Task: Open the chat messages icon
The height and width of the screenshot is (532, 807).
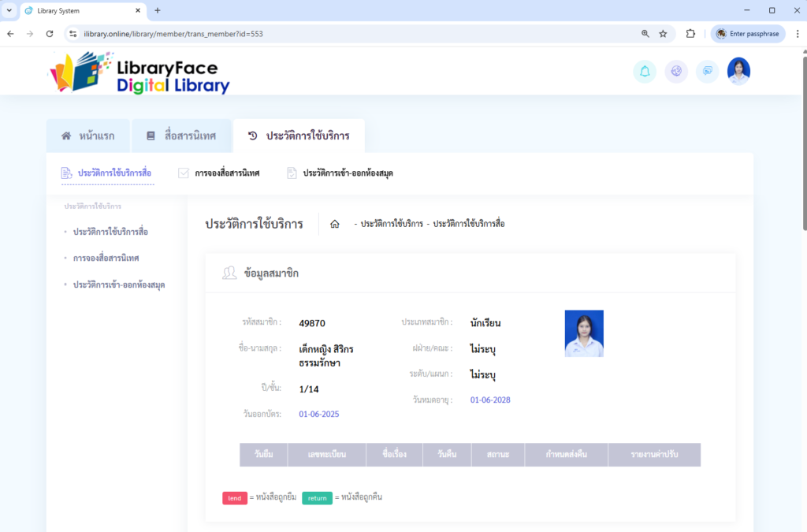Action: [x=708, y=72]
